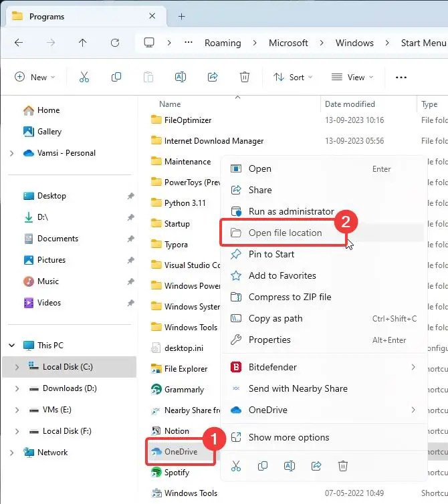This screenshot has height=504, width=448.
Task: Collapse the This PC tree node
Action: (x=12, y=346)
